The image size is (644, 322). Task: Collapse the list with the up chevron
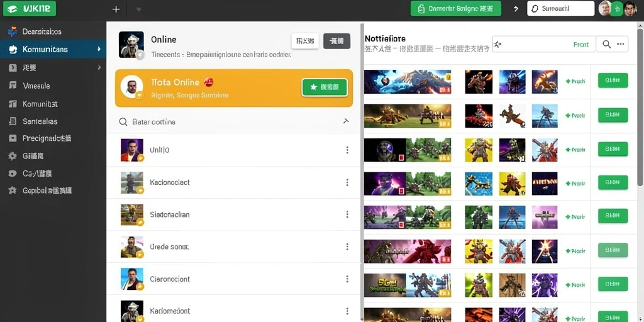[346, 121]
